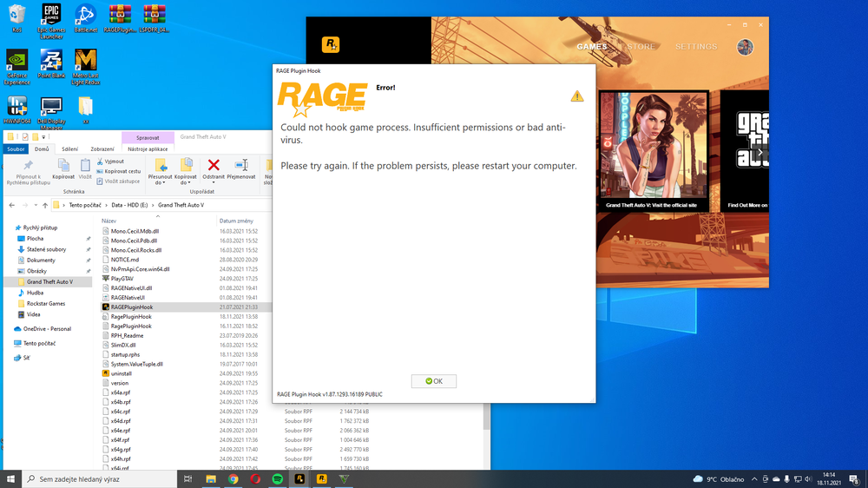Open notification center icon
The height and width of the screenshot is (488, 868).
854,479
